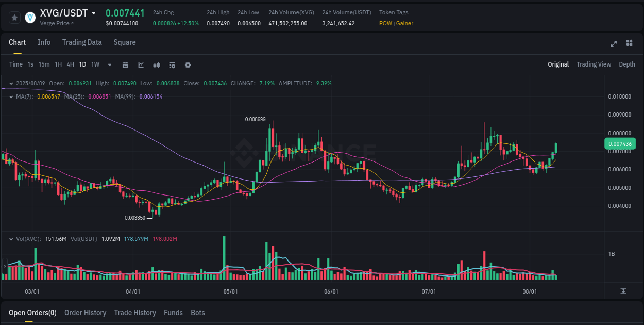This screenshot has width=644, height=325.
Task: Click the POW token tag link
Action: pos(385,23)
